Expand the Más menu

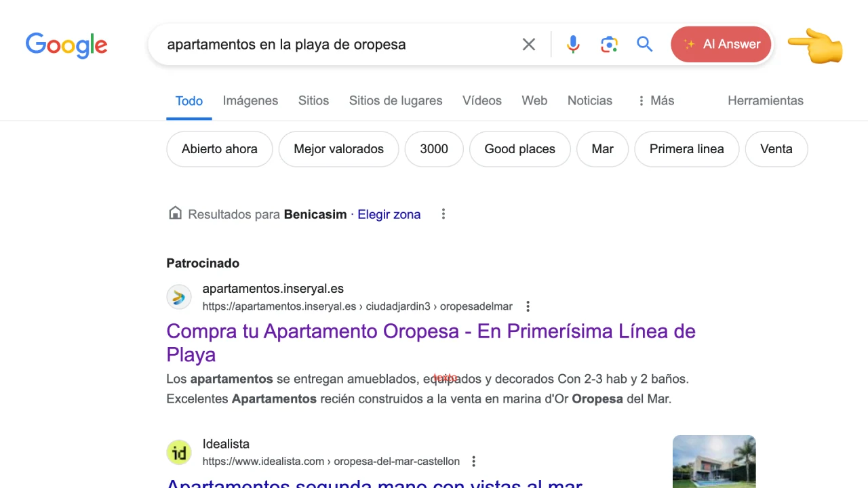655,100
